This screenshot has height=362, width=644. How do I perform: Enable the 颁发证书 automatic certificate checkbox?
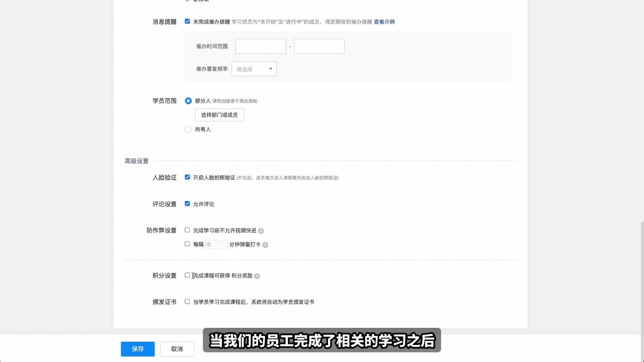tap(187, 302)
